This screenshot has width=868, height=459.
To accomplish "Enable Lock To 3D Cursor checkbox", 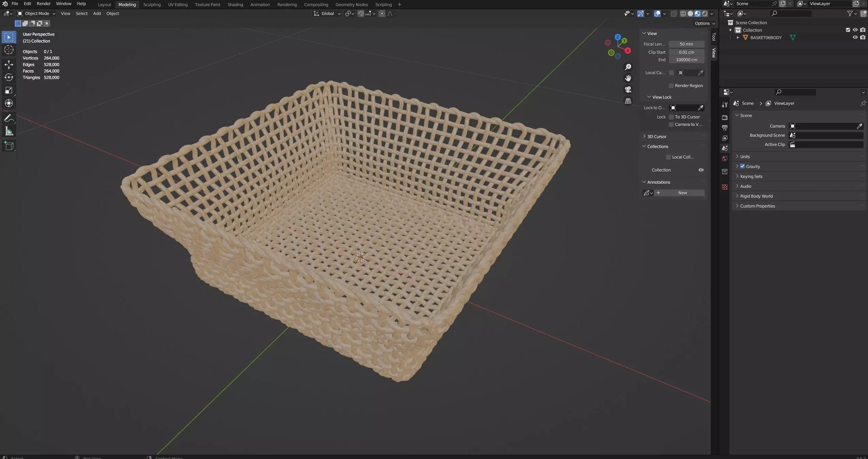I will coord(671,117).
